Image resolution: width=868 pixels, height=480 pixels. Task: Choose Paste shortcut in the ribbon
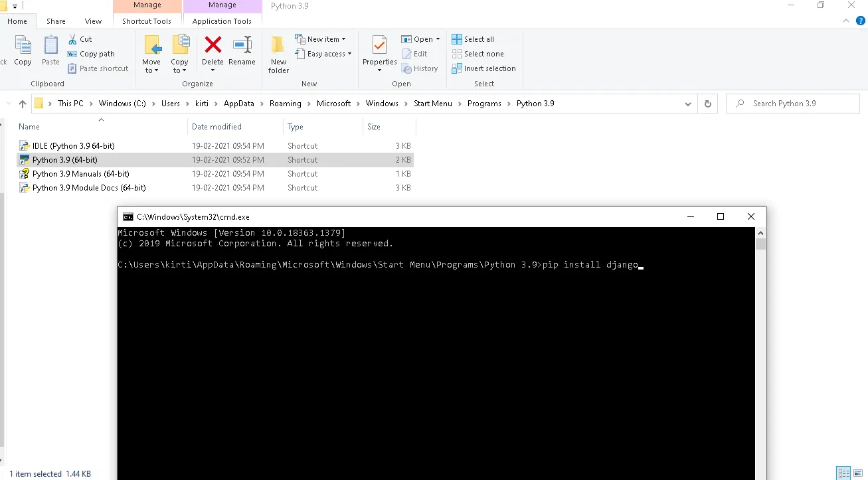[98, 68]
